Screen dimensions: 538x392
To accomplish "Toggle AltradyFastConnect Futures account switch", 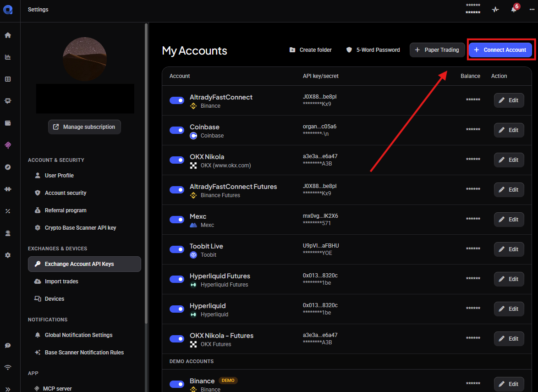I will coord(177,190).
